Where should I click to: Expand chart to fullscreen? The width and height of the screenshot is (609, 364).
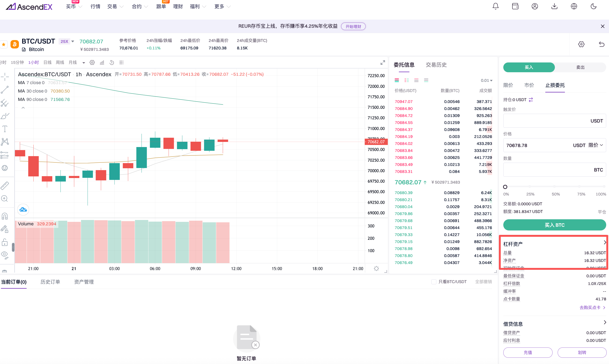tap(383, 63)
